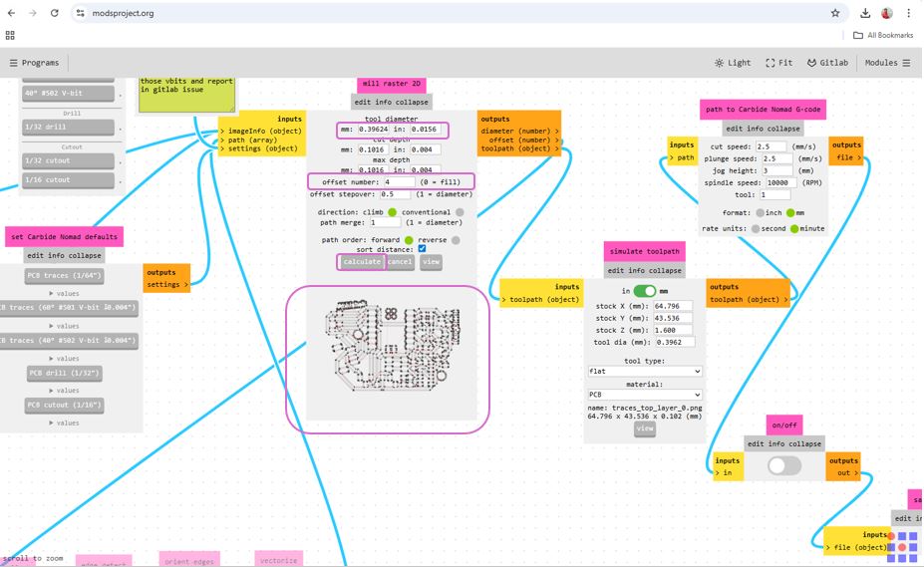The width and height of the screenshot is (924, 567).
Task: Fit the view to the screen with Fit
Action: click(779, 63)
